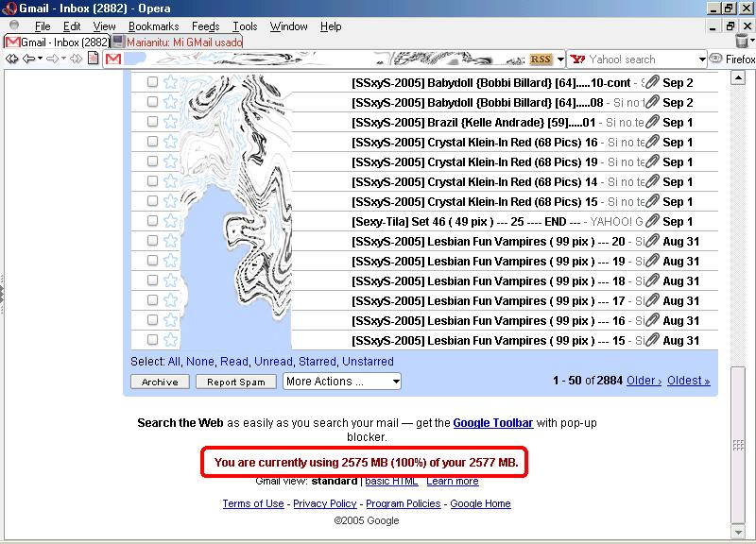Open the Crystal Klein-In Red 14 message subject
The width and height of the screenshot is (756, 544).
click(474, 181)
